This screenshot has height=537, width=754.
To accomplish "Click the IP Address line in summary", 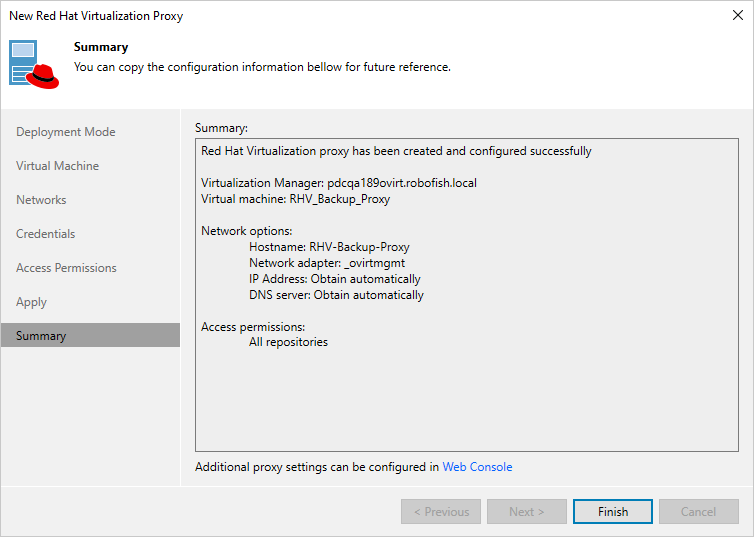I will tap(334, 279).
